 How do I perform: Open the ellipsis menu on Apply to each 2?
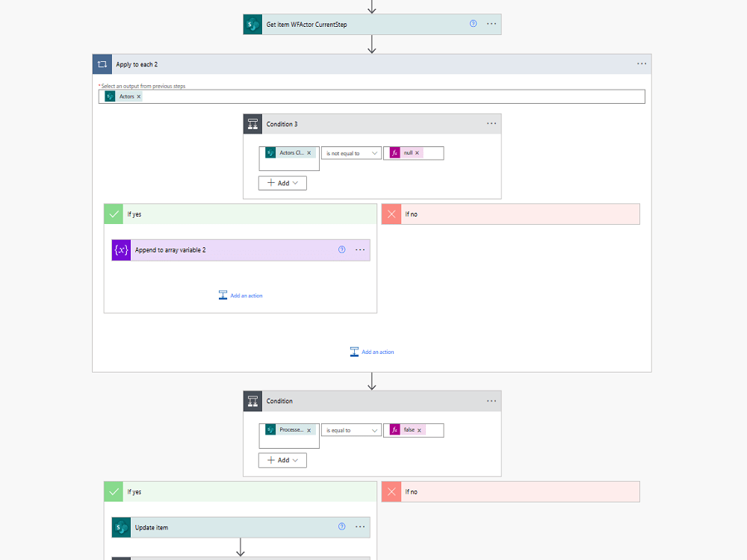coord(642,63)
